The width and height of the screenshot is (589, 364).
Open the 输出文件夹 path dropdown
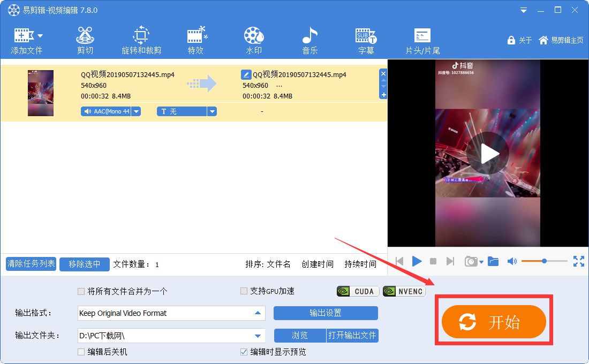click(x=258, y=336)
